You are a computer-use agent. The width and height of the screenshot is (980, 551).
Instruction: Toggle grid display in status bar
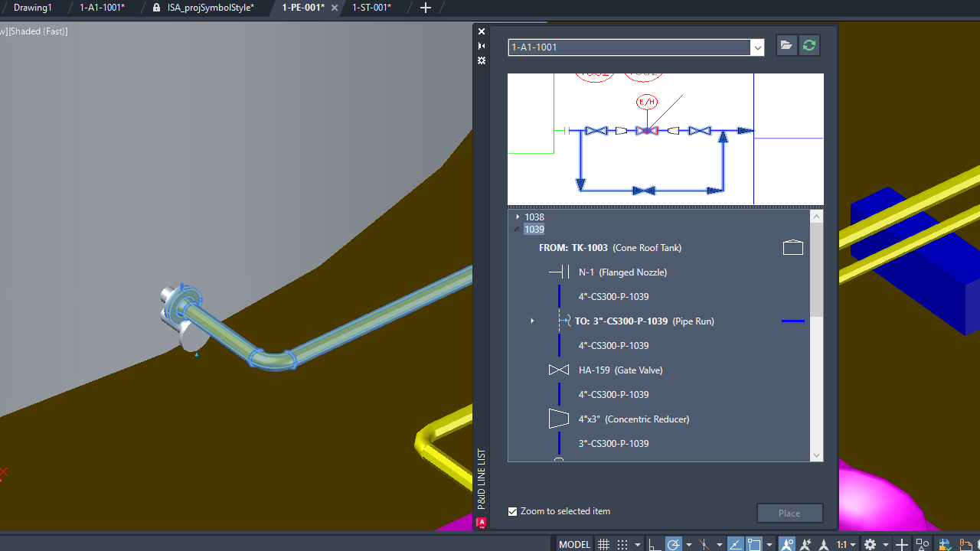click(604, 544)
